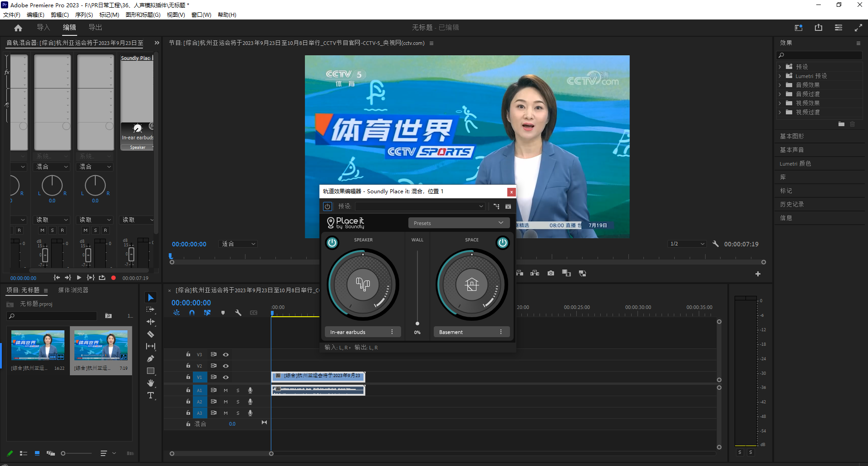Toggle the SPACE power button
Screen dimensions: 868x466
coord(503,243)
